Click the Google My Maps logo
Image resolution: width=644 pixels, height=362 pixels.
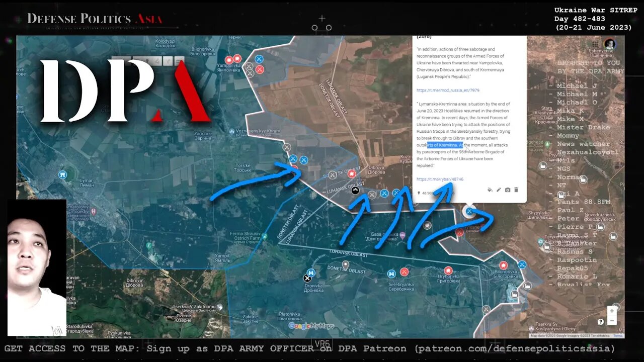point(312,326)
